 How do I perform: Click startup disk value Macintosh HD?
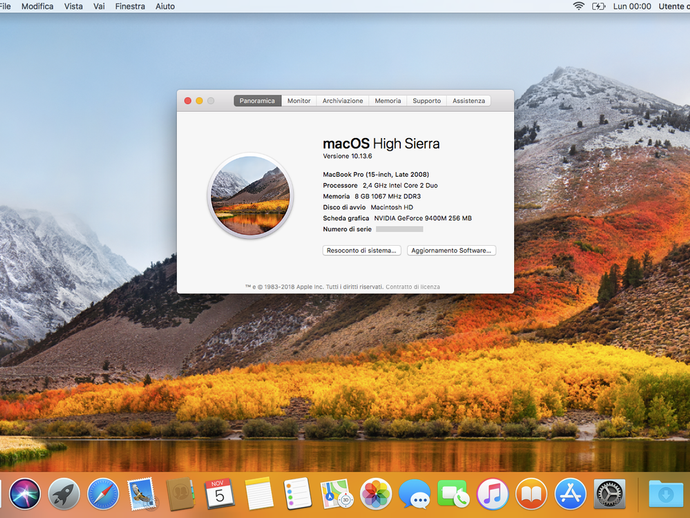[392, 207]
